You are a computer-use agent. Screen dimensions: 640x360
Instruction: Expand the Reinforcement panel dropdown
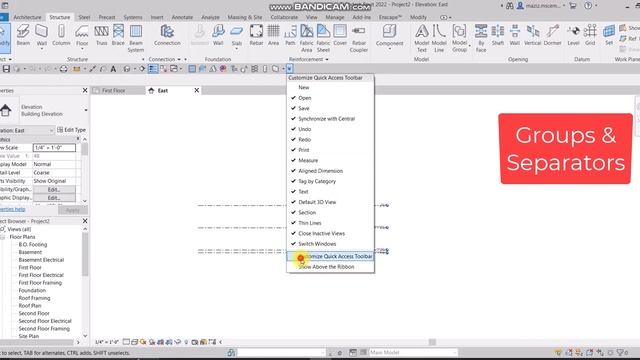pyautogui.click(x=327, y=60)
